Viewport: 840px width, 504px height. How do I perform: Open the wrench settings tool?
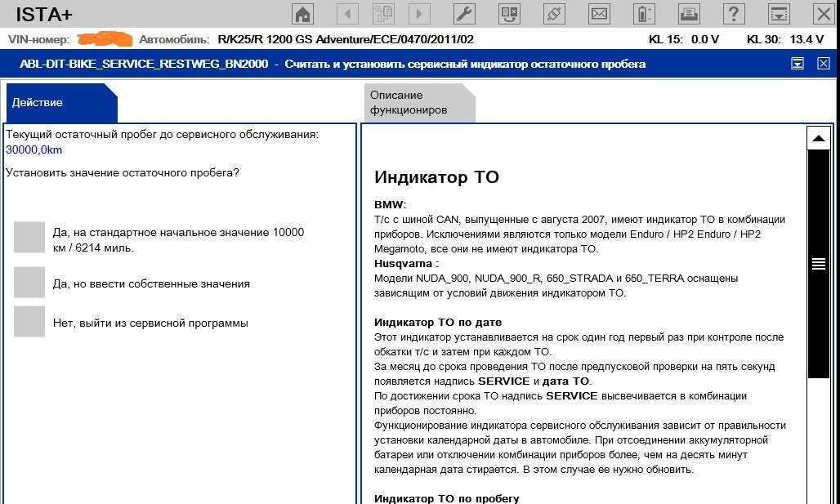click(x=463, y=14)
